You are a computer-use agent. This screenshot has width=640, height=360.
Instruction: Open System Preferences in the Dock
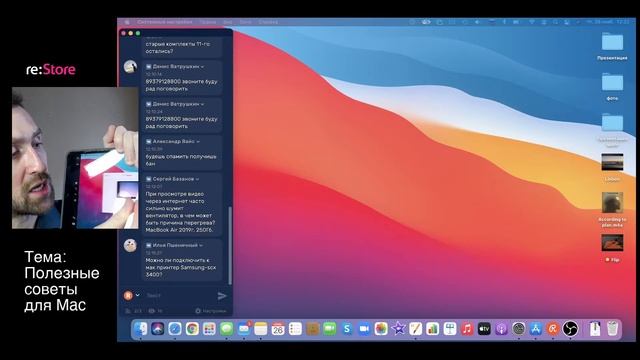pyautogui.click(x=518, y=329)
